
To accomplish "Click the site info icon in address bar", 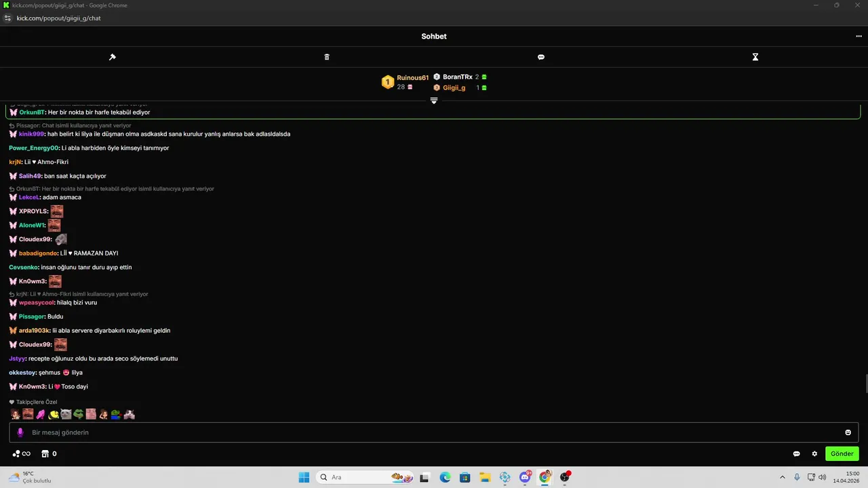I will [8, 18].
